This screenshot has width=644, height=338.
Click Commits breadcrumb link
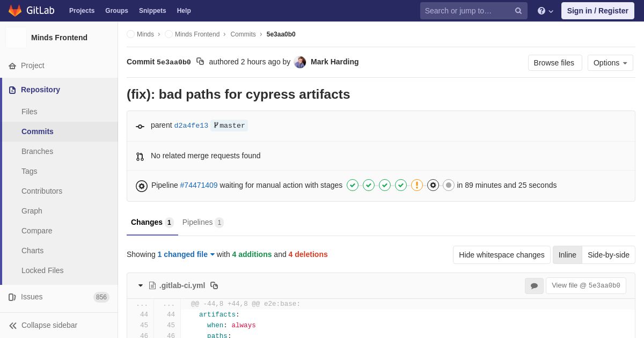(x=243, y=34)
